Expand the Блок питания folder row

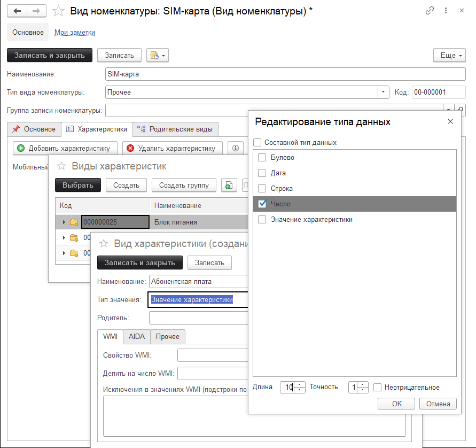(65, 222)
